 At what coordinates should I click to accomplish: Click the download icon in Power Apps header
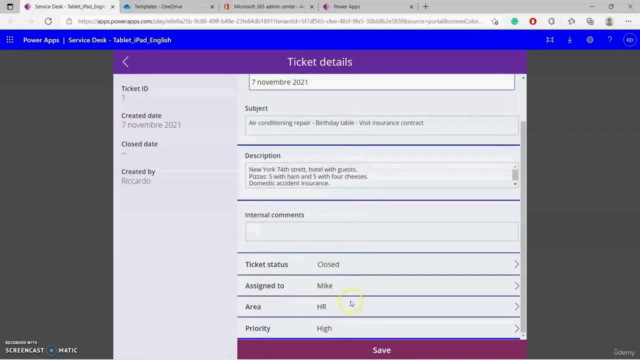pos(570,40)
